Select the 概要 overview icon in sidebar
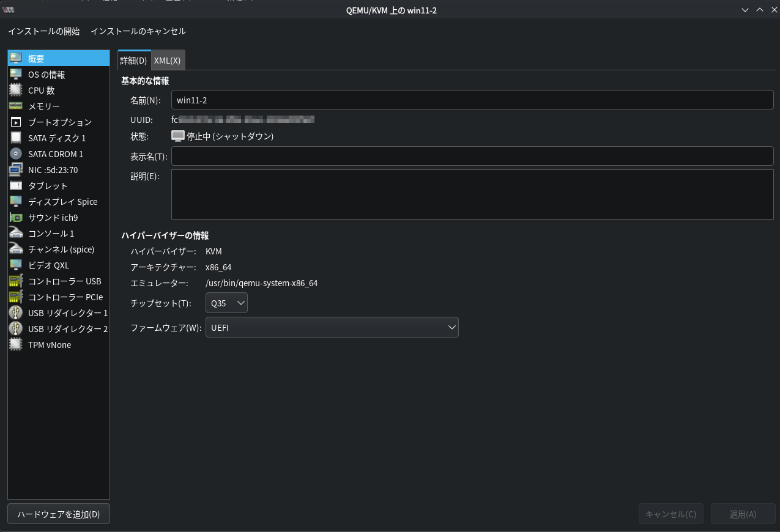 click(16, 59)
